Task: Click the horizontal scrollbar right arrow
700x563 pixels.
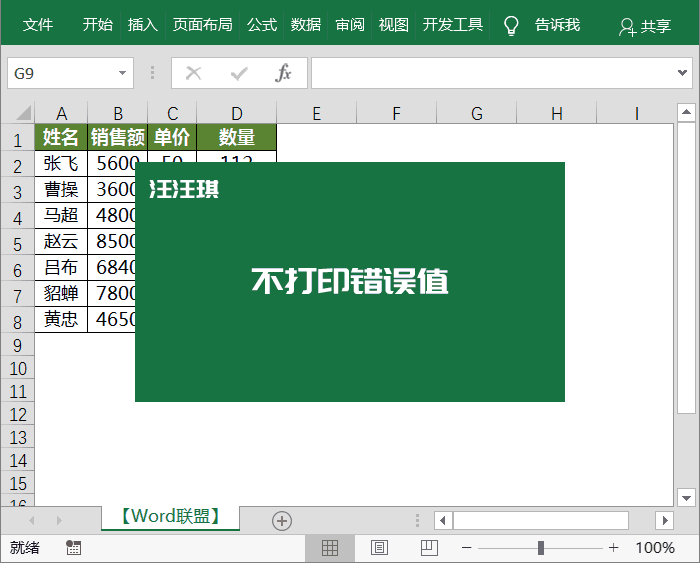Action: 665,521
